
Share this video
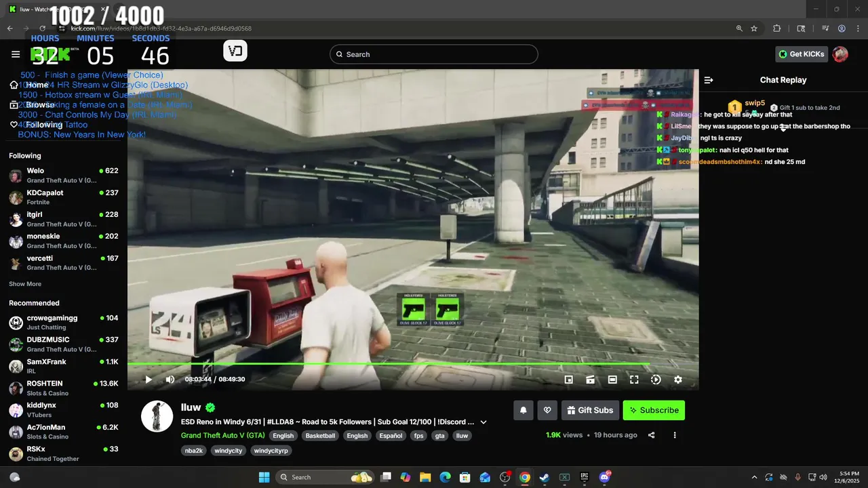[652, 435]
